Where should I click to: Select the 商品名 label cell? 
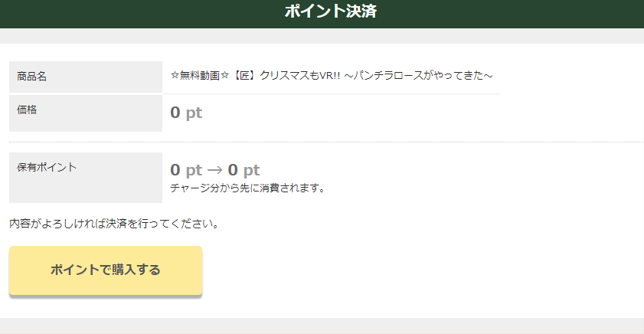click(x=86, y=77)
